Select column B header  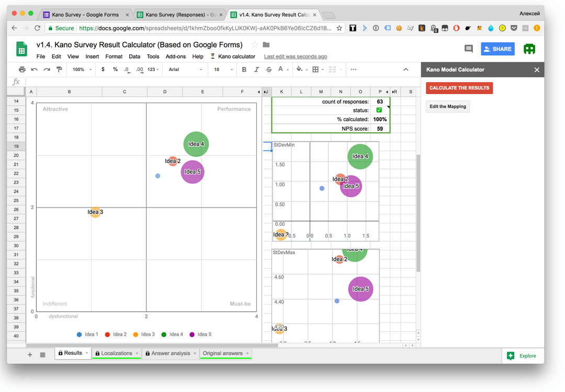pos(69,92)
